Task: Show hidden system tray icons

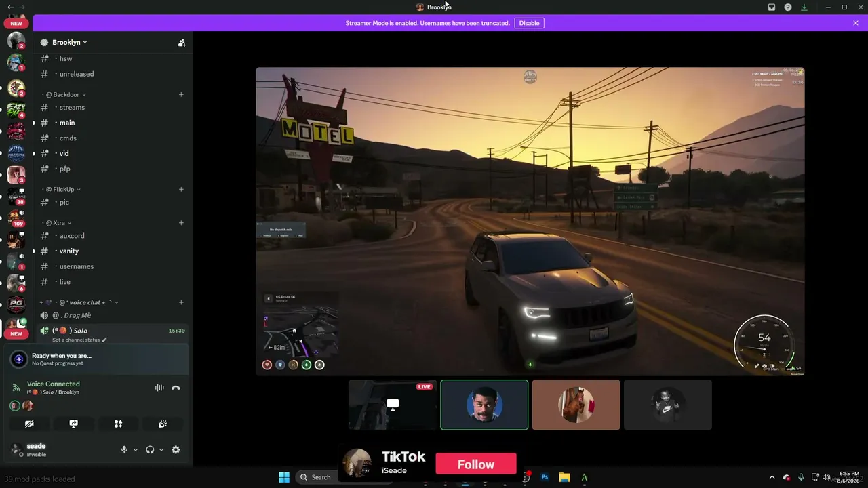Action: pyautogui.click(x=772, y=477)
